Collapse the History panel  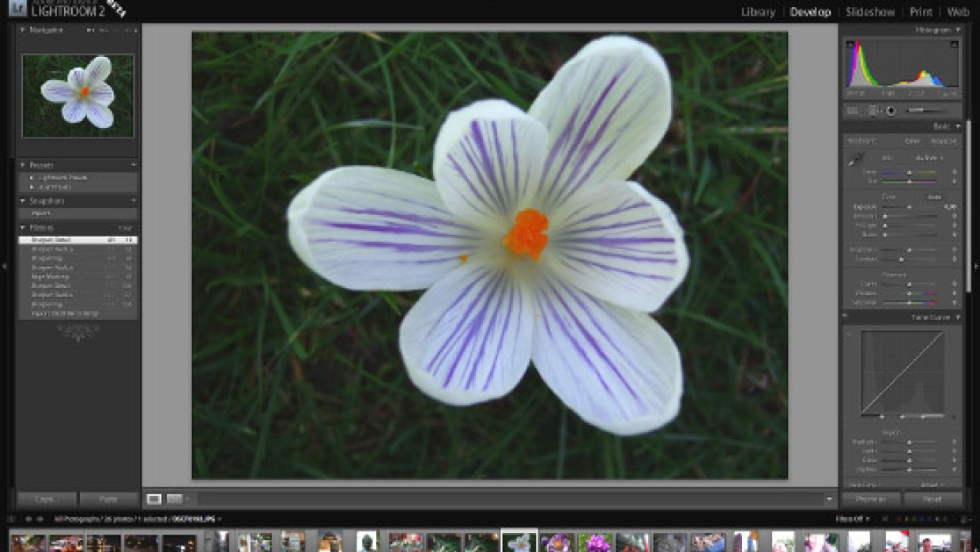21,227
